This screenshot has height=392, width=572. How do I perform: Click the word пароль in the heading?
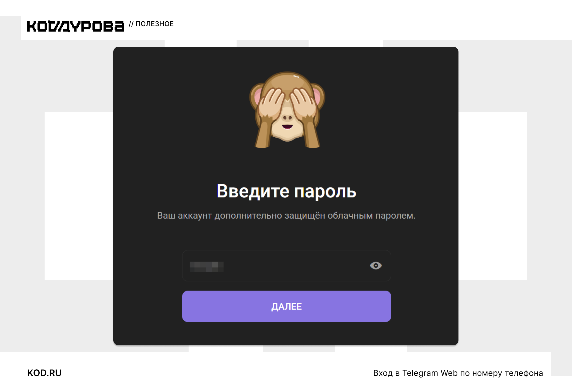(x=325, y=192)
